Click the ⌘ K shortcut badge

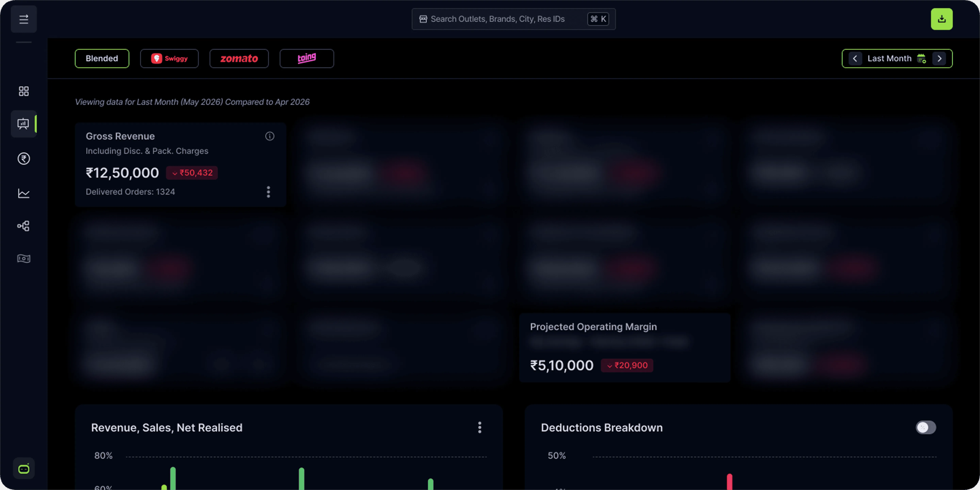598,19
